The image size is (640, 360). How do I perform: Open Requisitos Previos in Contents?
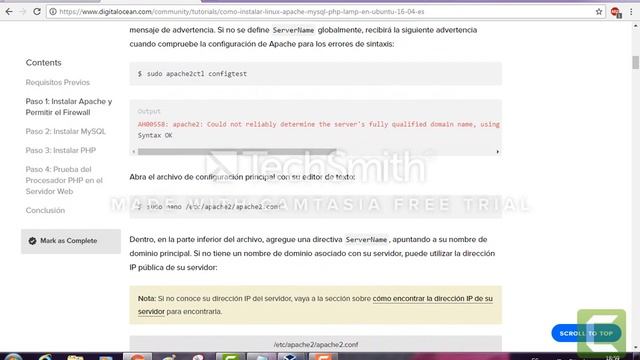pos(58,82)
